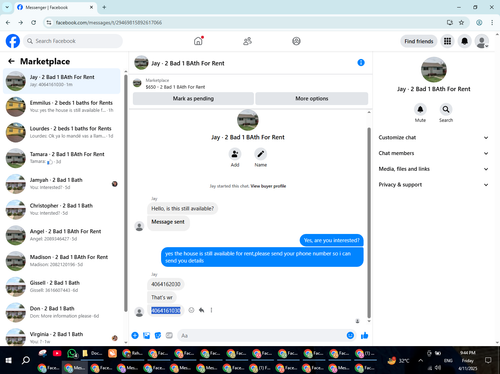The image size is (500, 374).
Task: Open Don 2 Bad 1 Bath chat
Action: point(62,312)
